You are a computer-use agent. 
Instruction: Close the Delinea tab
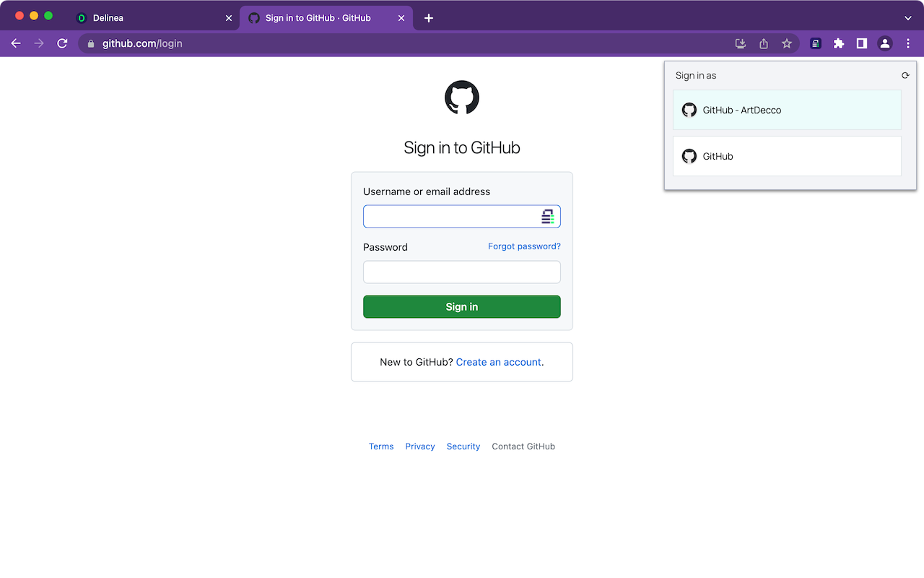(229, 18)
